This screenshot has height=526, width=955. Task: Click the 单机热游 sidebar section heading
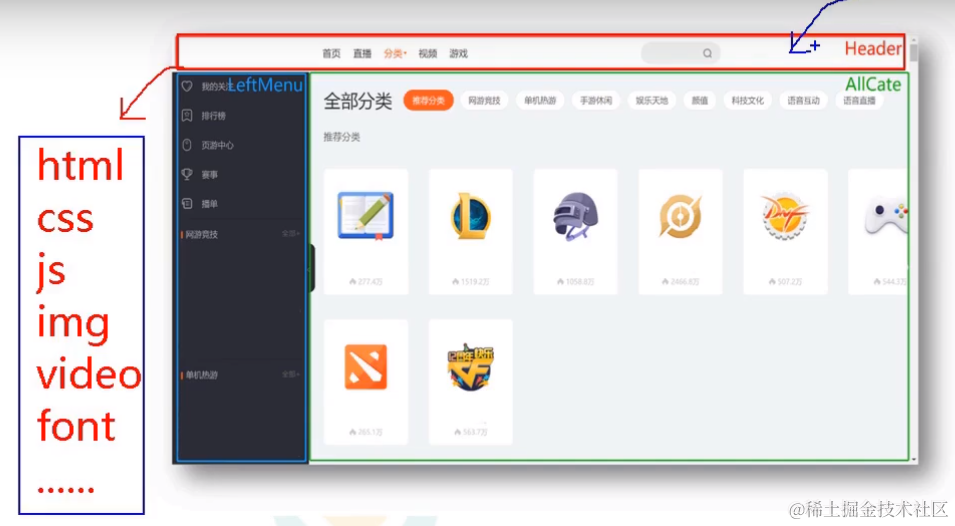(x=202, y=375)
